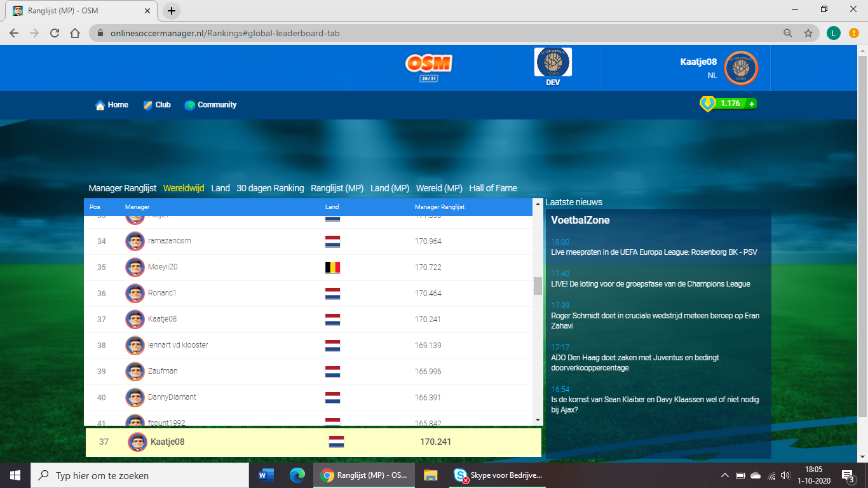Open the Community menu

pos(217,105)
